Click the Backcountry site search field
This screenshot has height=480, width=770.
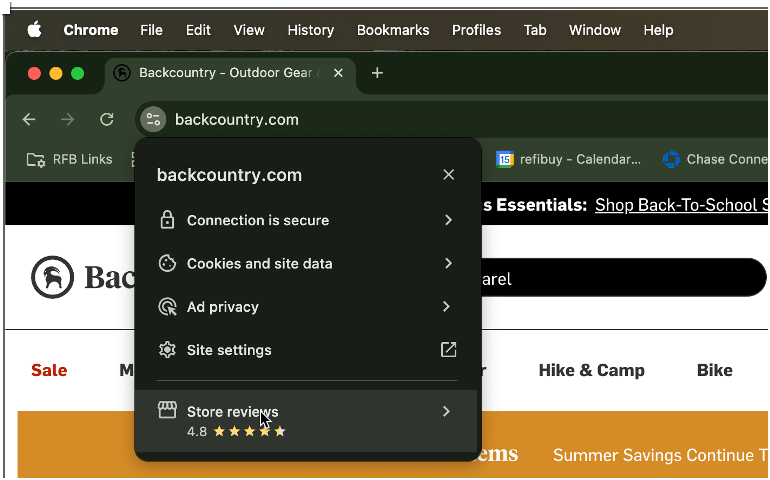pyautogui.click(x=624, y=278)
